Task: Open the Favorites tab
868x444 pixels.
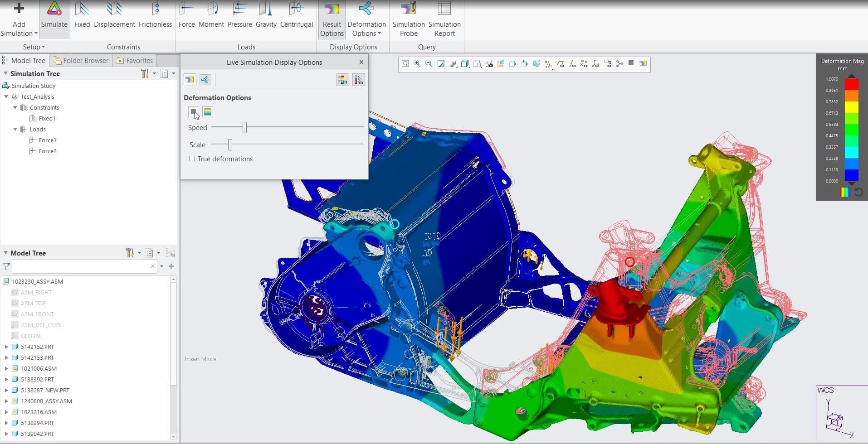Action: [135, 61]
